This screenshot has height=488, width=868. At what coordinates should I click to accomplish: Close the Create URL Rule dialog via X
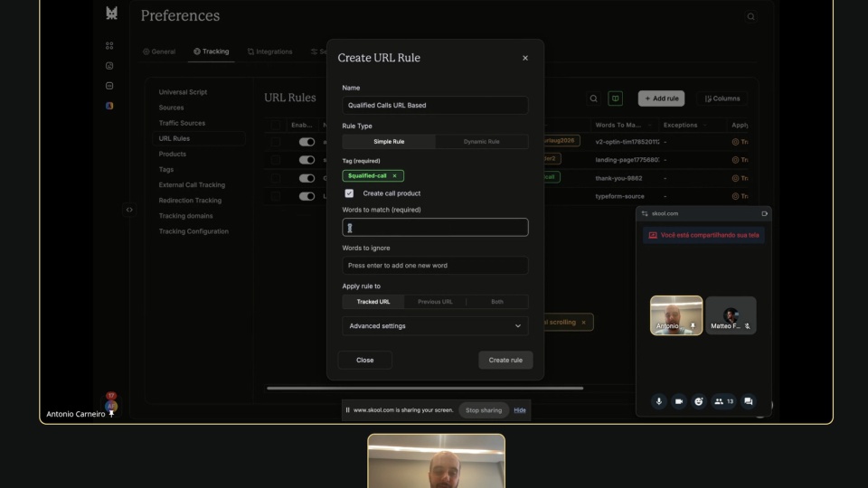pos(524,58)
